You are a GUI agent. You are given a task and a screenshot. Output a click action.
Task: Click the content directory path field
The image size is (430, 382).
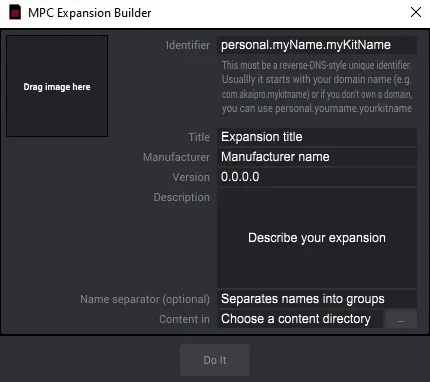click(300, 319)
